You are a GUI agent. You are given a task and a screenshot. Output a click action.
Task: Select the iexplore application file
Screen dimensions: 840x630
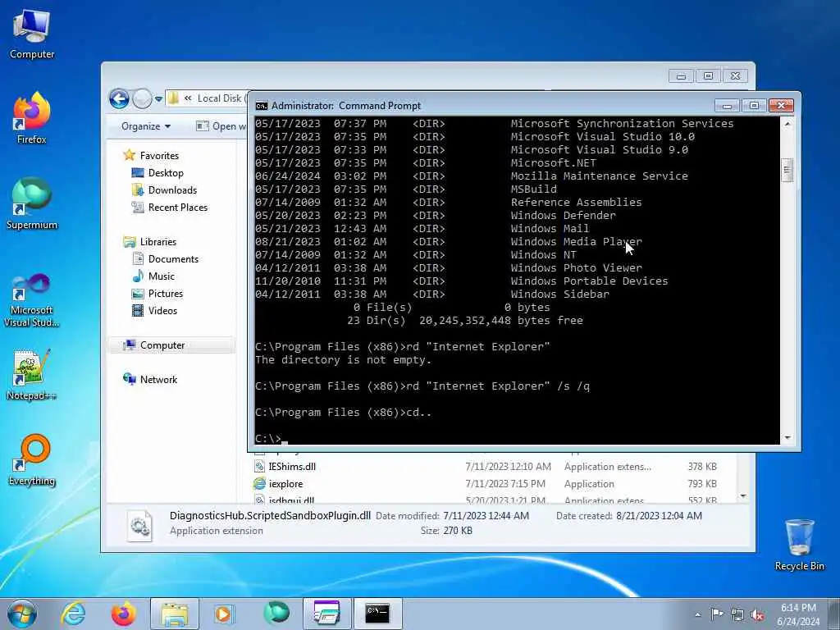point(285,483)
